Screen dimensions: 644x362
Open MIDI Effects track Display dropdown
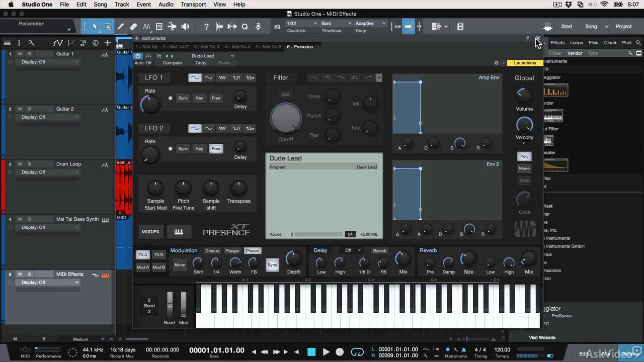point(48,283)
